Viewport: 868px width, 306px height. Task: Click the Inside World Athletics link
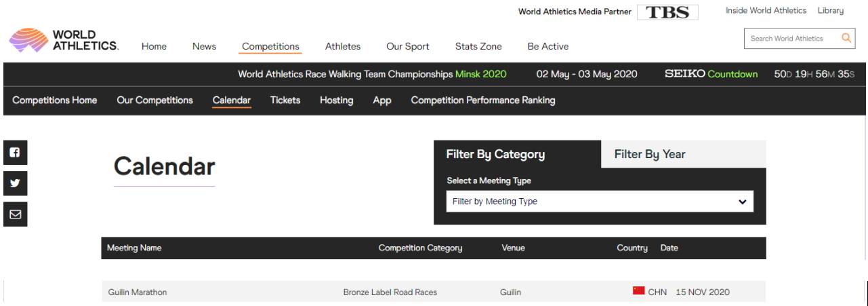(766, 11)
